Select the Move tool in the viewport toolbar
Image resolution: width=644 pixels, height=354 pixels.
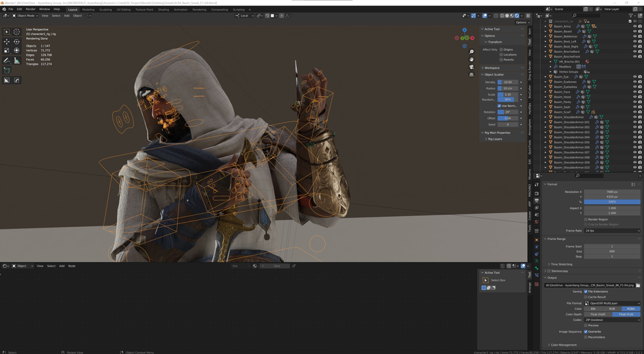pyautogui.click(x=7, y=41)
